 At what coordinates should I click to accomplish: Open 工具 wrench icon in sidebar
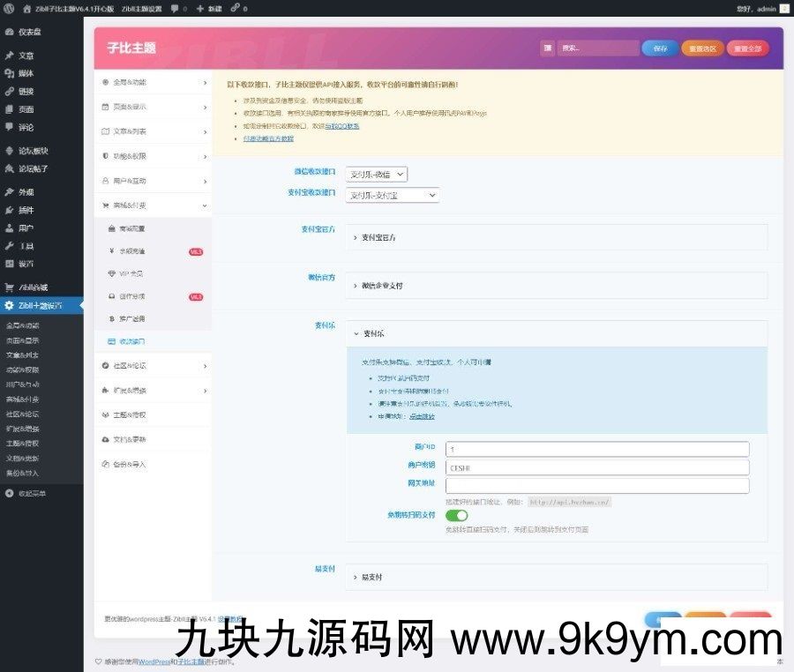(9, 245)
